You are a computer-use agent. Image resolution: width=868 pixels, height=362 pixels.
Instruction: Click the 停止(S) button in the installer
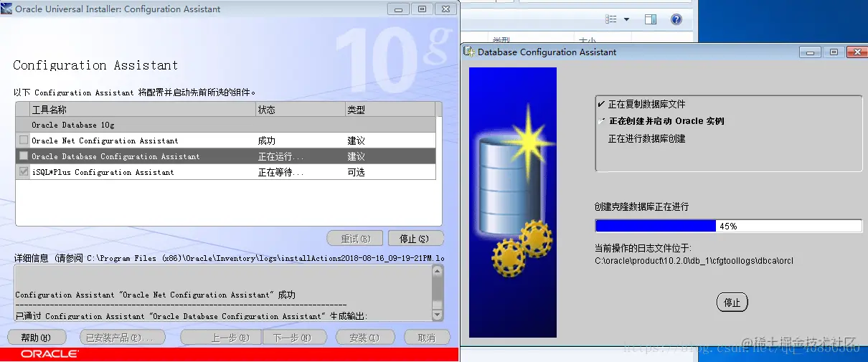click(416, 239)
